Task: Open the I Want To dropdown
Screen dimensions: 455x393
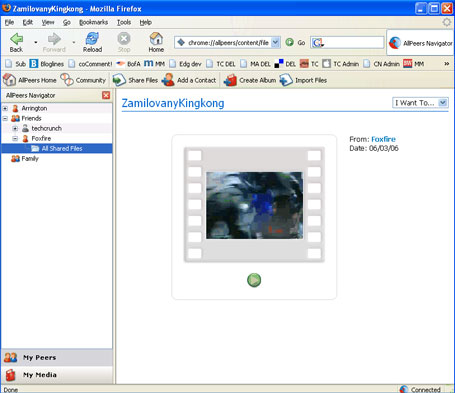Action: tap(420, 103)
